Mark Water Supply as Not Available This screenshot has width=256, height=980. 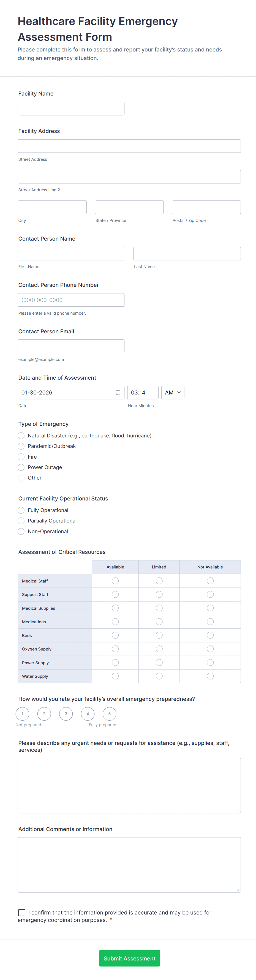point(210,676)
